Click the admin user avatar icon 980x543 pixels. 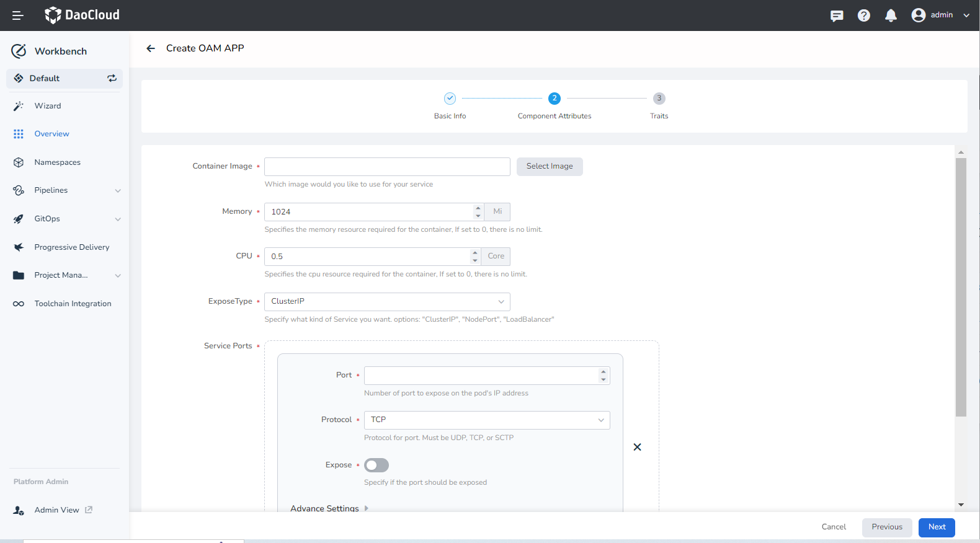[918, 15]
